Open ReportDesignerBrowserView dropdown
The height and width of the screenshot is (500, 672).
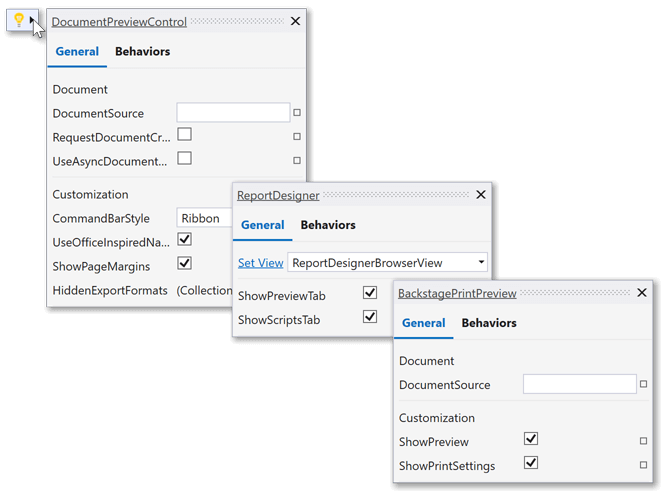pos(481,263)
